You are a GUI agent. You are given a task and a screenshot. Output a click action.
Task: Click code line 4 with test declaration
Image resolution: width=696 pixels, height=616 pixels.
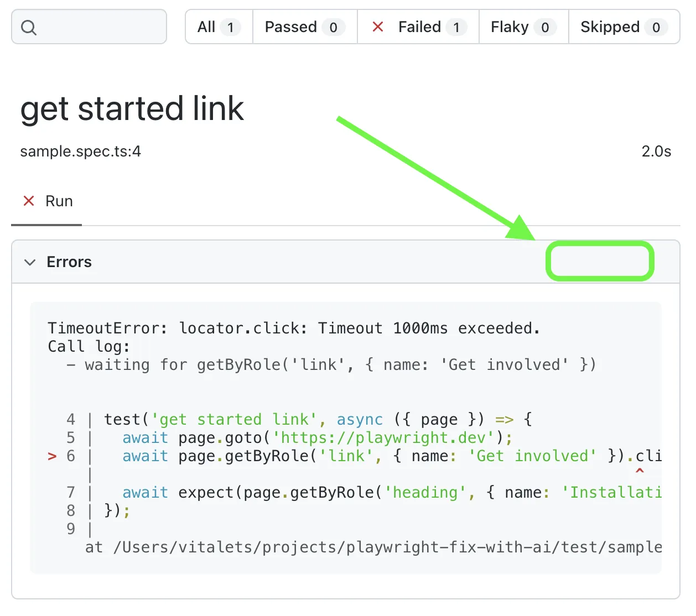[x=299, y=420]
